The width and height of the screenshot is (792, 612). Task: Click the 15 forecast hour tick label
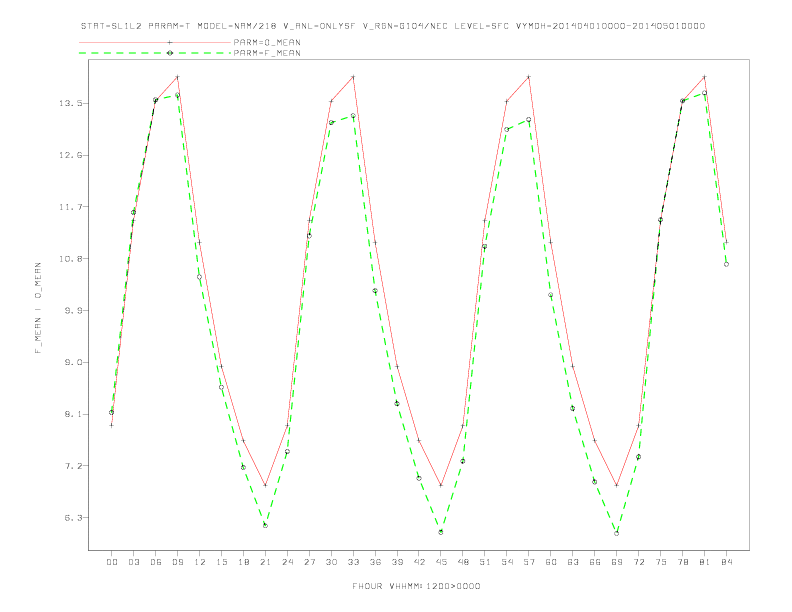point(221,562)
